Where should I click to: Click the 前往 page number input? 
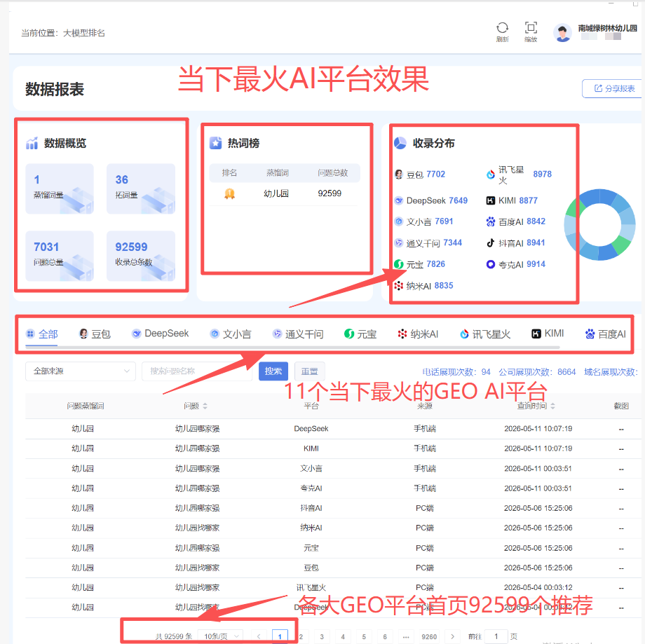496,636
